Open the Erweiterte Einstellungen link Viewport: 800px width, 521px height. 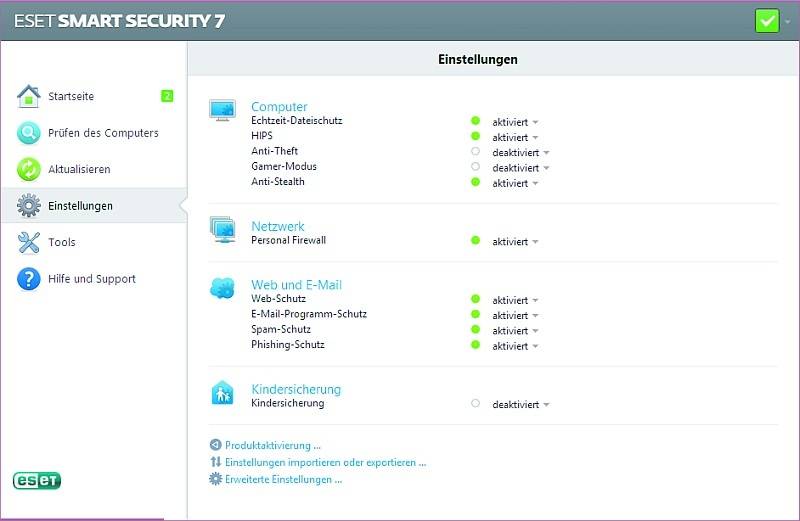click(283, 479)
